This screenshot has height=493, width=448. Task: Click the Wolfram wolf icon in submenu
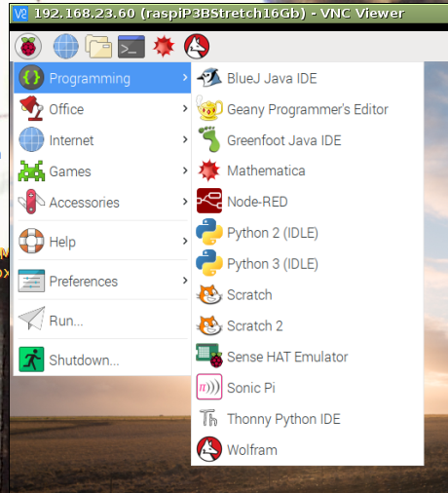[x=209, y=449]
